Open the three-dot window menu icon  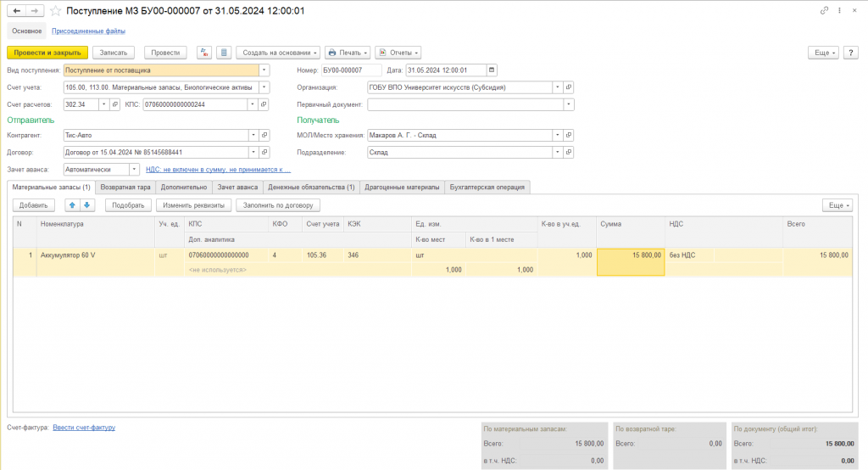[x=840, y=10]
